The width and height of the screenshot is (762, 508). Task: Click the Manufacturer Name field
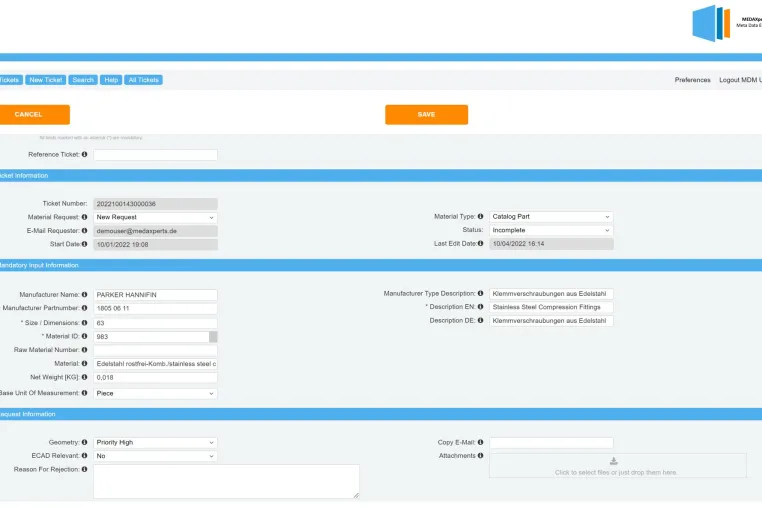pyautogui.click(x=156, y=295)
